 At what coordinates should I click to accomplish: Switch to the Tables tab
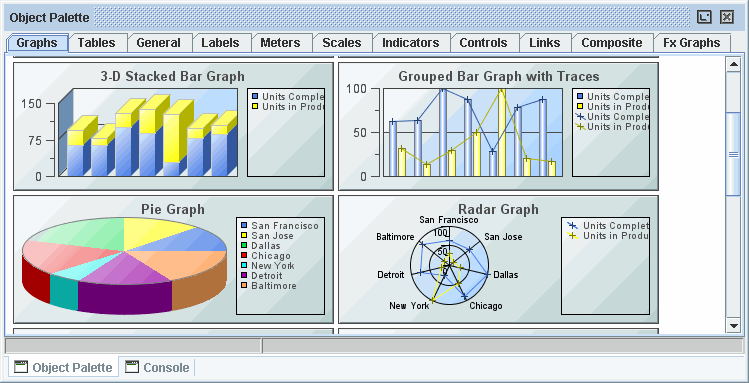click(96, 43)
